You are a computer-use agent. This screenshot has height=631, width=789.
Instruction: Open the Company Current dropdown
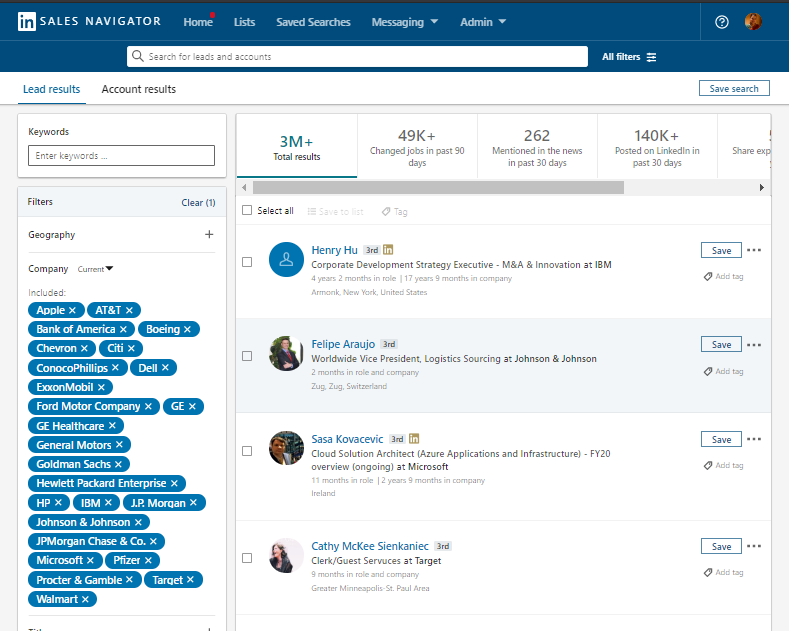95,269
